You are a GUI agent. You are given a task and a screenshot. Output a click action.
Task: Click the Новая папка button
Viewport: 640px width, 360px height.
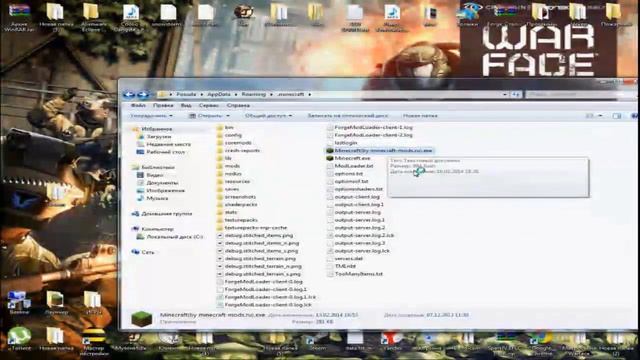(420, 116)
